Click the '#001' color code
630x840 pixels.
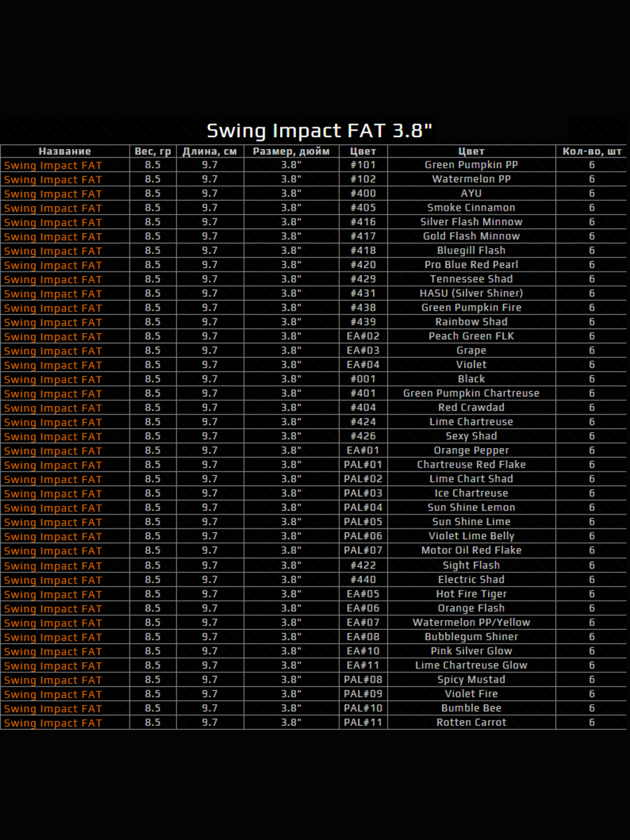(363, 379)
